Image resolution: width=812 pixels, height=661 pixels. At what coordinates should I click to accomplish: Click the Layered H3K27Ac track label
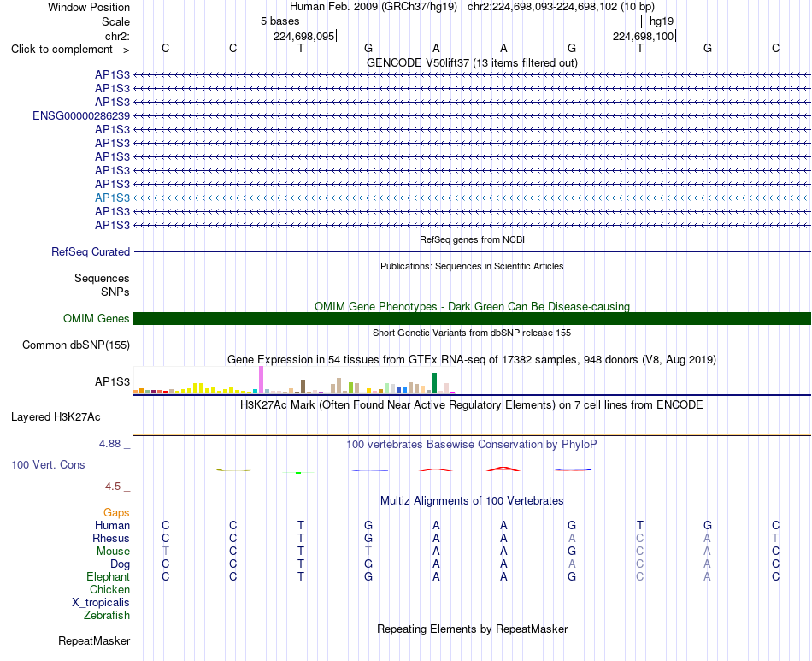pyautogui.click(x=56, y=417)
